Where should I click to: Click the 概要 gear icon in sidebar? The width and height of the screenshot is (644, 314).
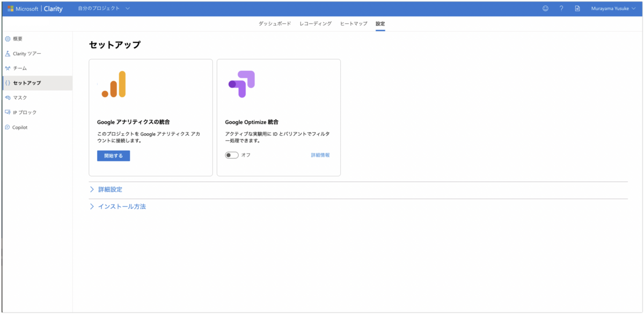tap(8, 39)
